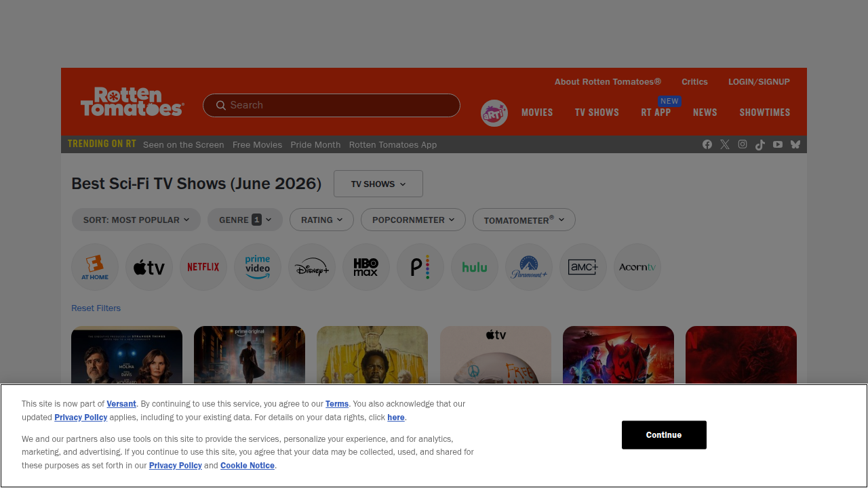The height and width of the screenshot is (488, 868).
Task: Open the red horned-character animated poster
Action: click(618, 355)
